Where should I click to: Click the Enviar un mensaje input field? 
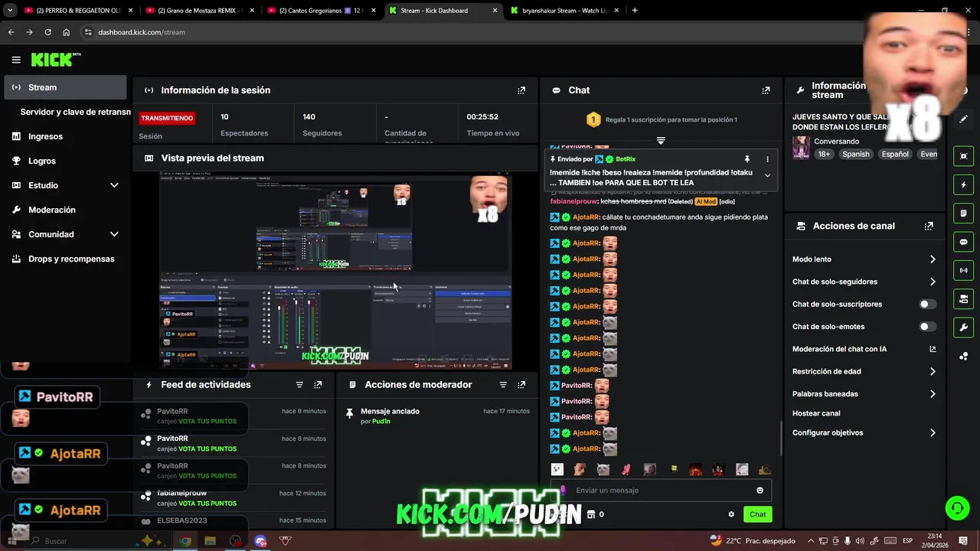click(660, 491)
